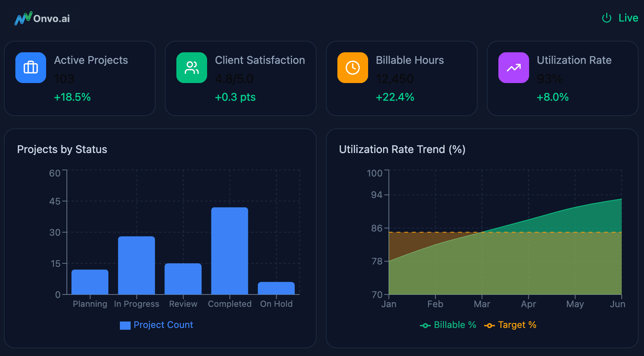Click the Projects by Status heading

coord(62,149)
